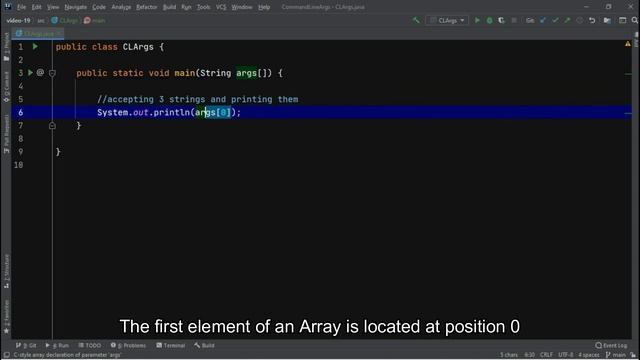
Task: Click the video-19 project breadcrumb
Action: [x=18, y=20]
